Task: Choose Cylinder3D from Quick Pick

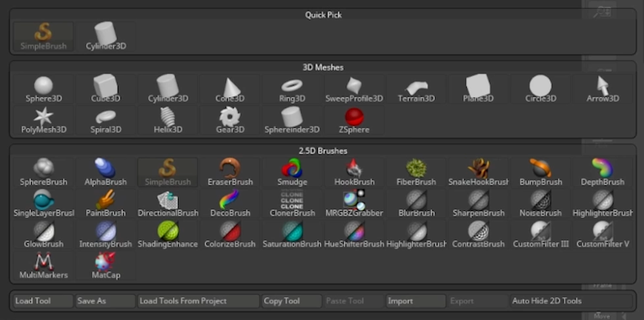Action: pyautogui.click(x=106, y=37)
